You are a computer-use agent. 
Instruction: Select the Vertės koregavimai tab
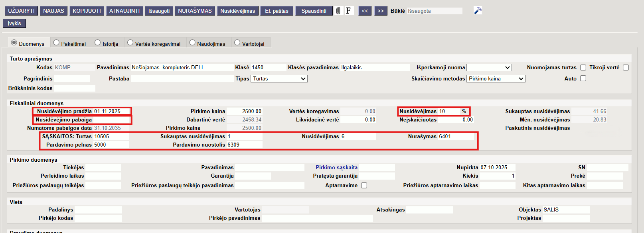click(154, 43)
